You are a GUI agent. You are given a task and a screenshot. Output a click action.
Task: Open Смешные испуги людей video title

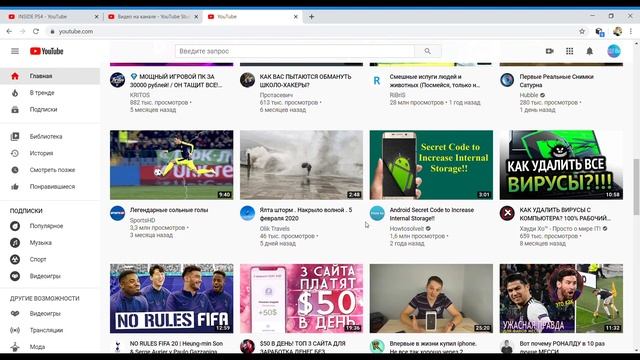click(435, 80)
